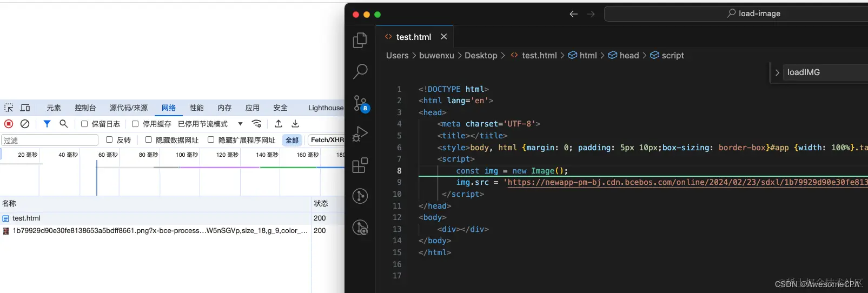The height and width of the screenshot is (293, 868).
Task: Toggle the network filter funnel icon
Action: point(47,124)
